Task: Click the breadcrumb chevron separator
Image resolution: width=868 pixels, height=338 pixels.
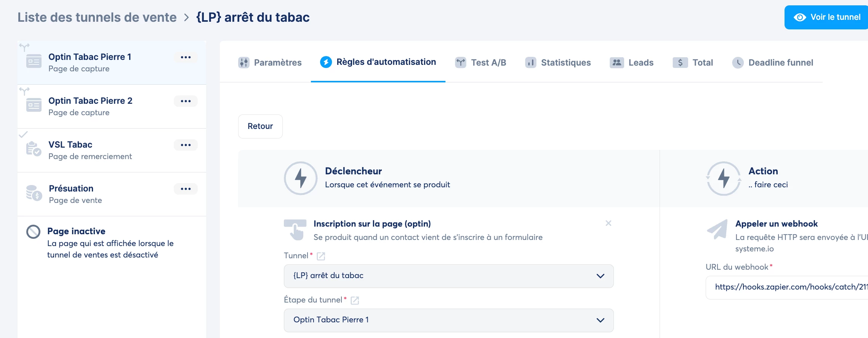Action: point(186,17)
